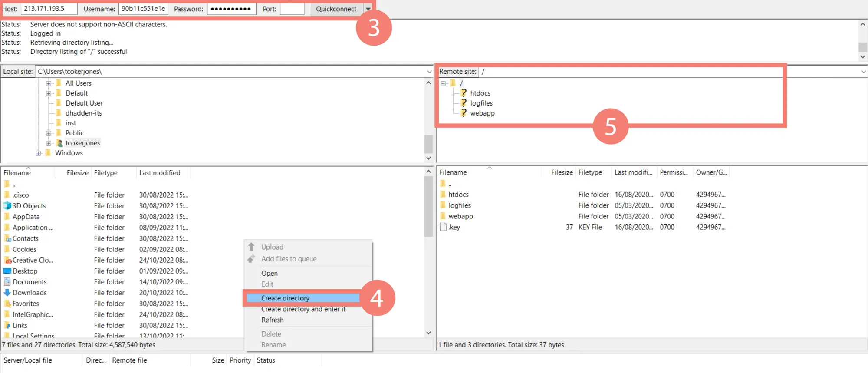The width and height of the screenshot is (868, 373).
Task: Click the Windows folder icon in local tree
Action: 48,153
